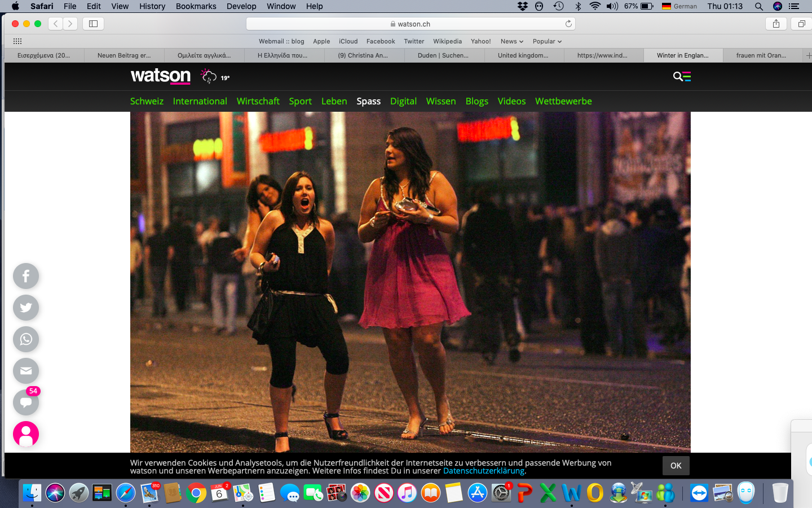Go forward with Safari forward arrow
Screen dimensions: 812x508
pos(70,24)
